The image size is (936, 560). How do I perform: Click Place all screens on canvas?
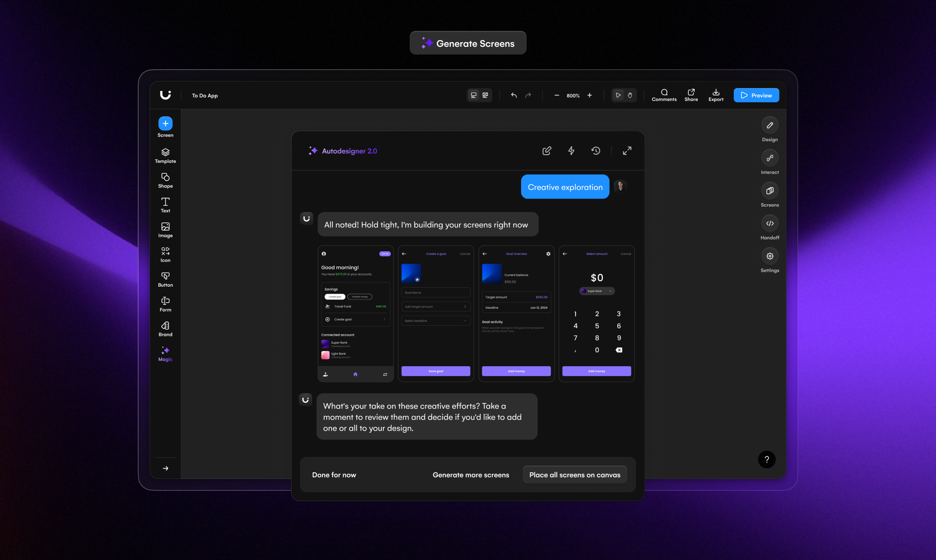click(x=574, y=475)
